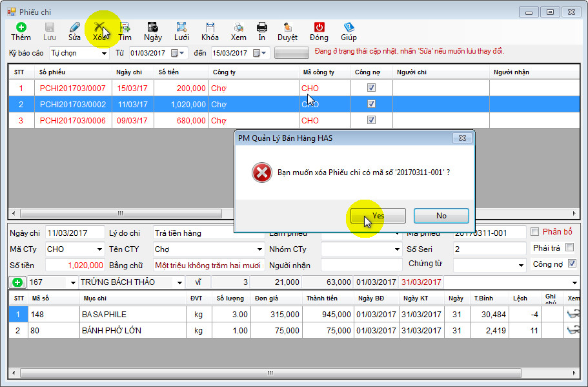The width and height of the screenshot is (588, 387).
Task: Click the Lưu (save) toolbar icon
Action: [x=50, y=27]
